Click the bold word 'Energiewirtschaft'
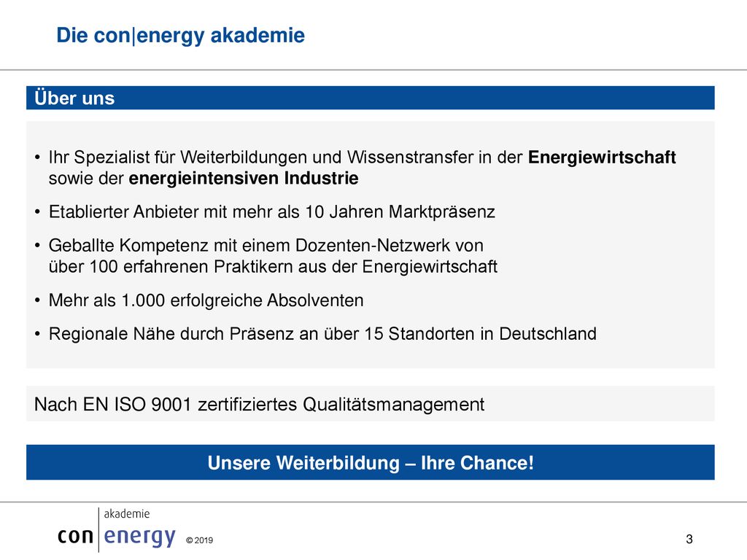Screen dimensions: 747x560 [602, 157]
